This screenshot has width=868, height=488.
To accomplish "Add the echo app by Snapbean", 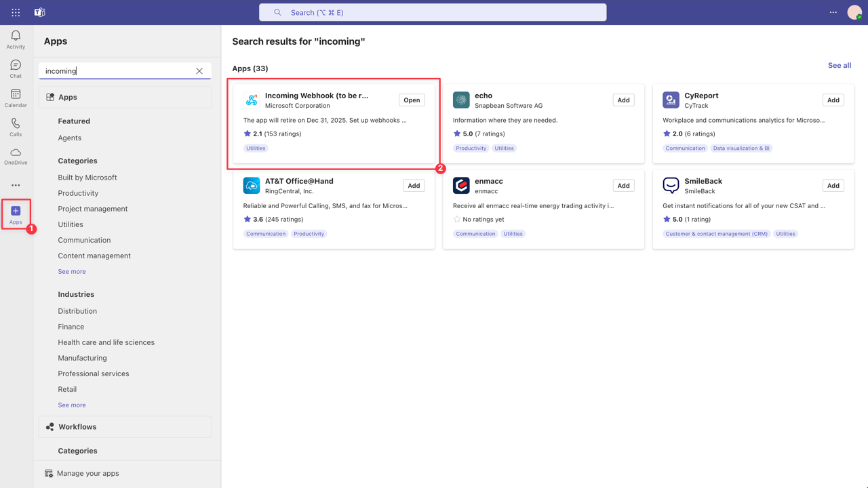I will point(623,100).
